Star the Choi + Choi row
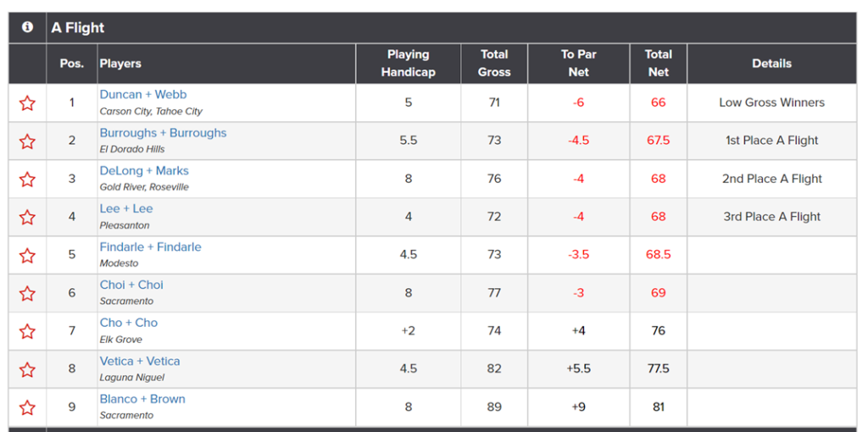Screen dimensions: 868x432 pos(27,293)
